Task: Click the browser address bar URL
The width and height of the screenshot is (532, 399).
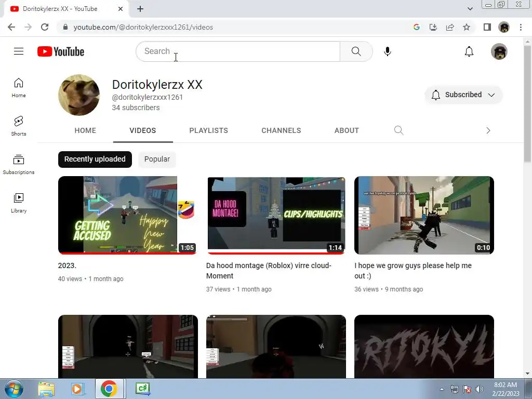Action: tap(143, 27)
